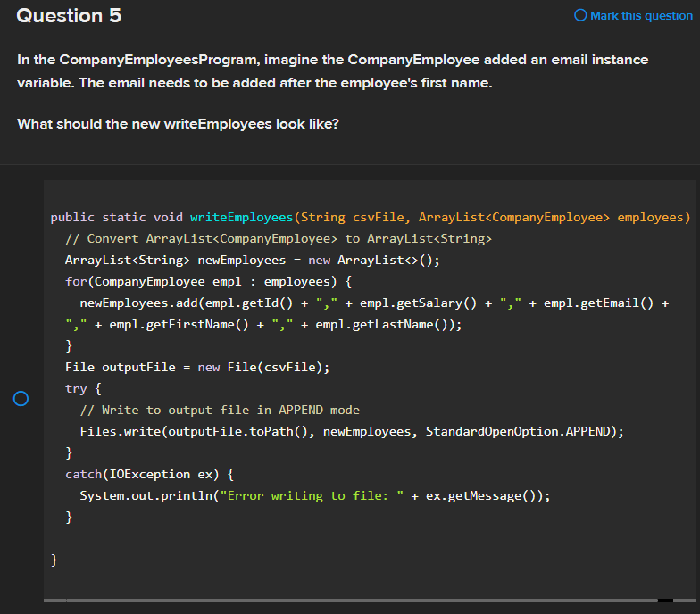This screenshot has height=614, width=700.
Task: Click the '// Write to output file in APPEND mode' comment
Action: [x=220, y=411]
